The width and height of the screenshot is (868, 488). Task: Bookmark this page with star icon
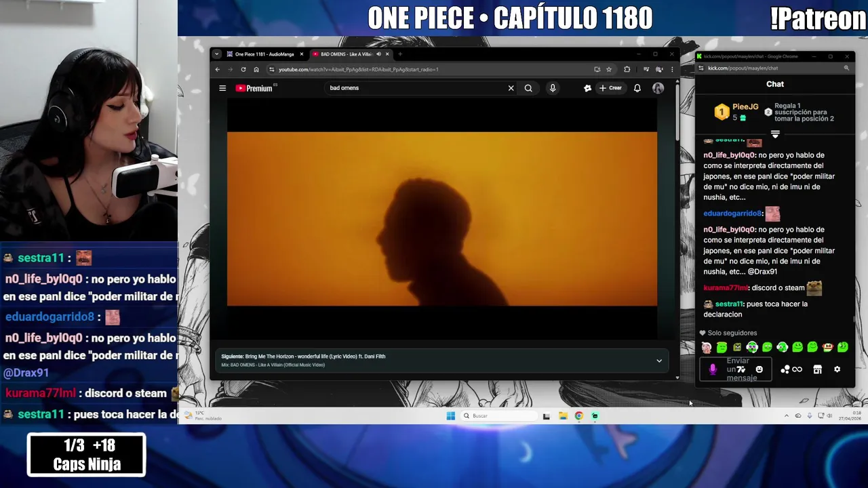[x=609, y=69]
